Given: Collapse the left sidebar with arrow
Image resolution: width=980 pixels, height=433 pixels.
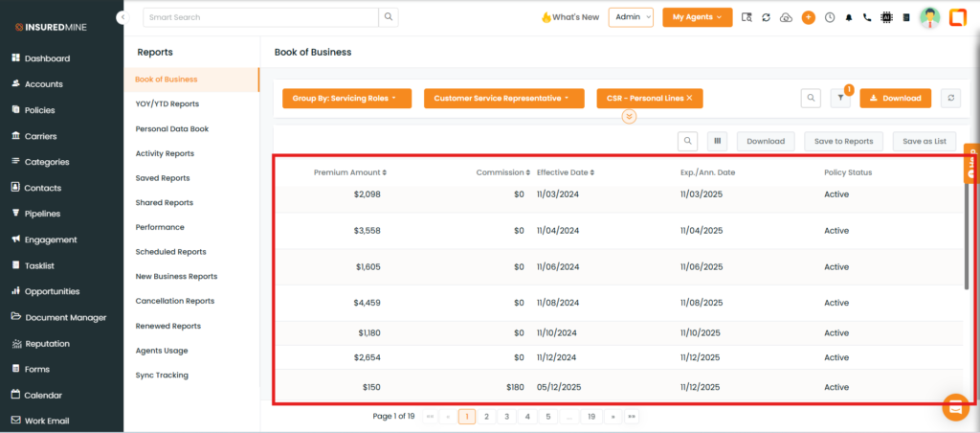Looking at the screenshot, I should [122, 17].
